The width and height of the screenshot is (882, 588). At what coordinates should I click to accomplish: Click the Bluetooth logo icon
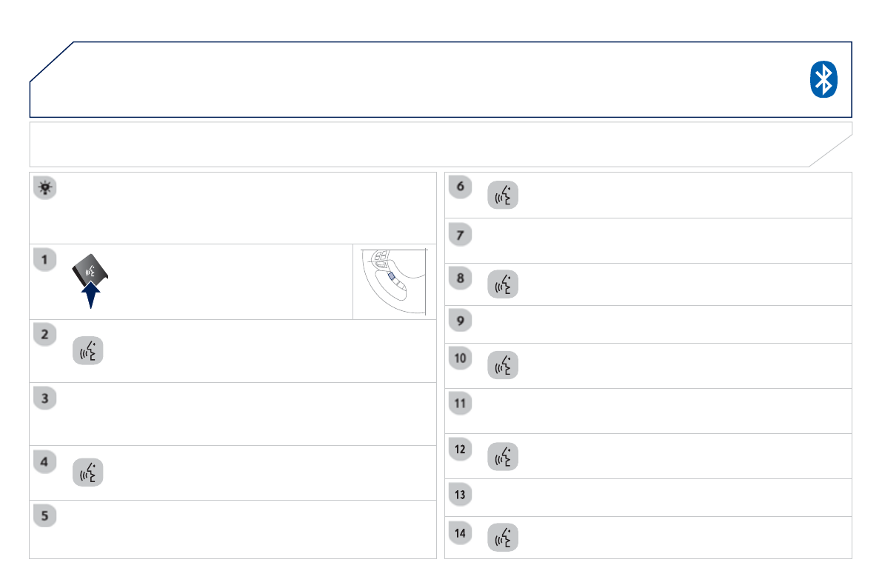pyautogui.click(x=823, y=79)
